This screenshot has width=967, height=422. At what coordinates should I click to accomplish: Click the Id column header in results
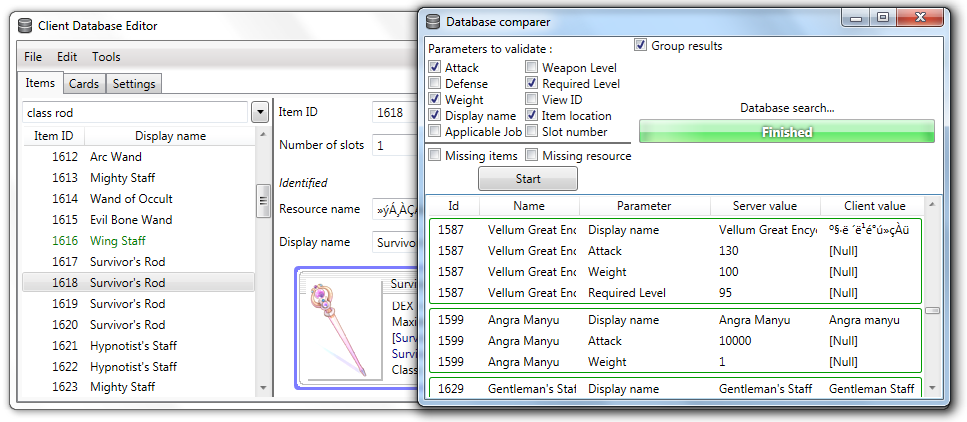coord(453,205)
